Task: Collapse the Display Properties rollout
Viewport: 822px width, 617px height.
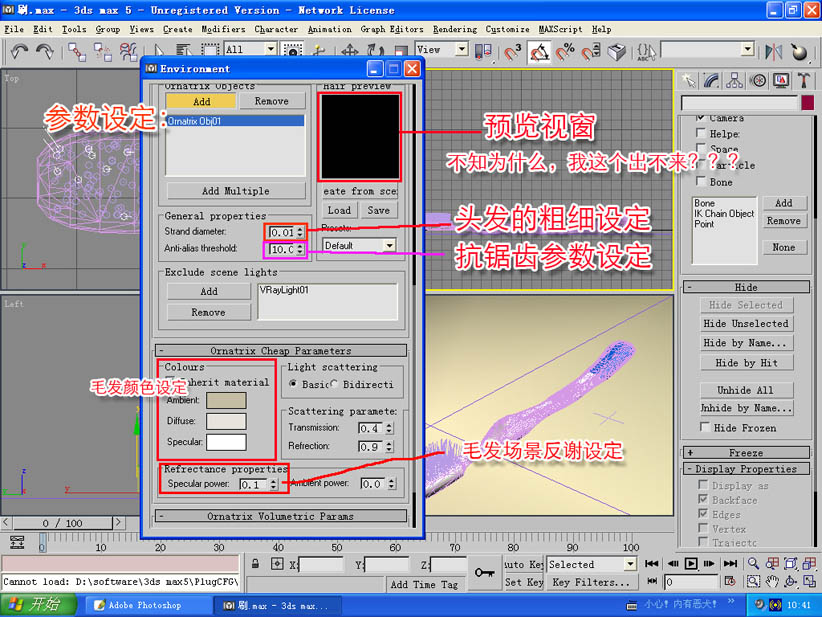Action: click(x=747, y=469)
